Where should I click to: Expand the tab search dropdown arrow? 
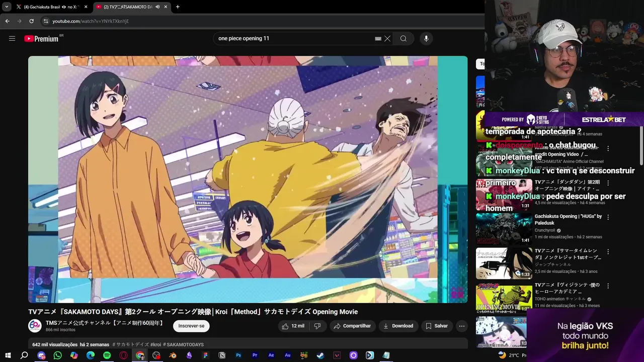click(x=6, y=7)
